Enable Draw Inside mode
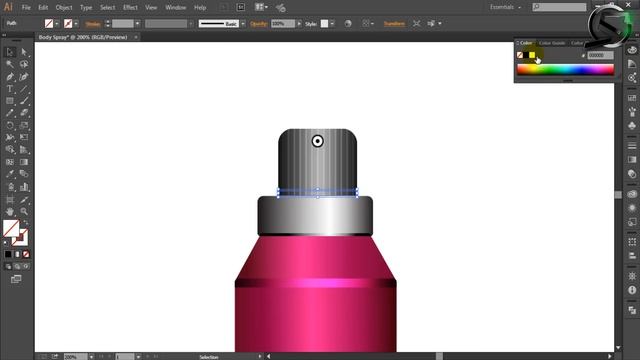The width and height of the screenshot is (640, 360). [26, 267]
